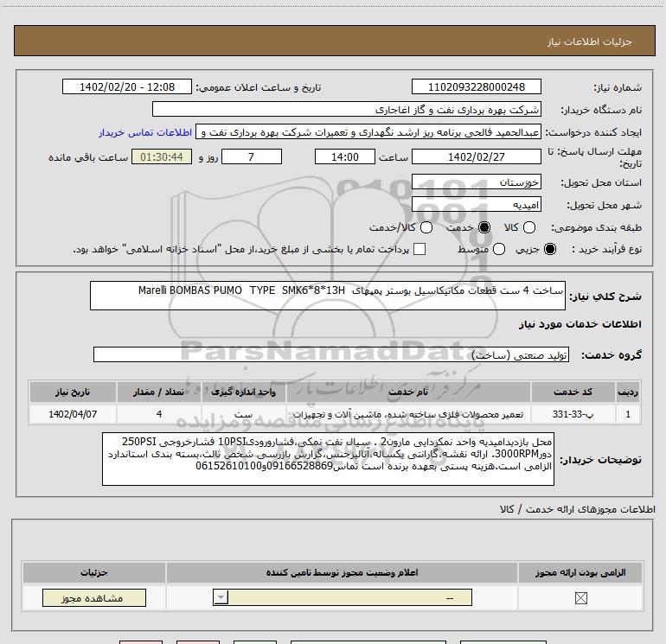Image resolution: width=666 pixels, height=644 pixels.
Task: Select the جزیی purchase type radio
Action: (549, 249)
